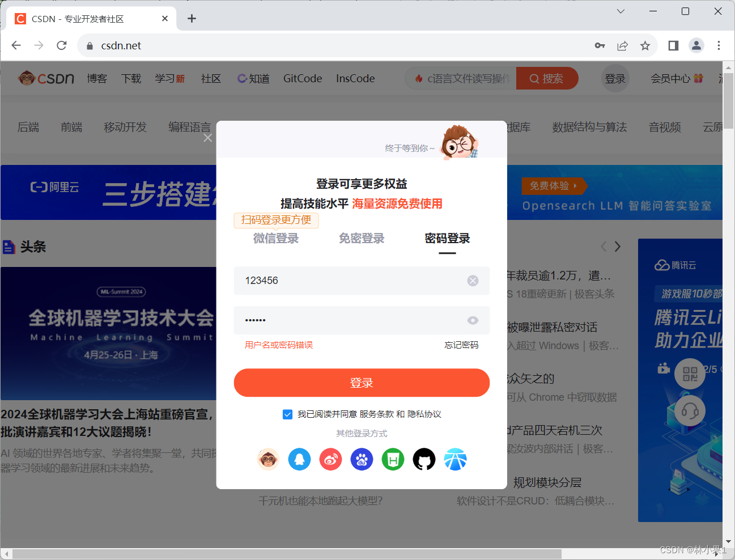The width and height of the screenshot is (735, 560).
Task: Open a new browser tab with the plus
Action: (192, 19)
